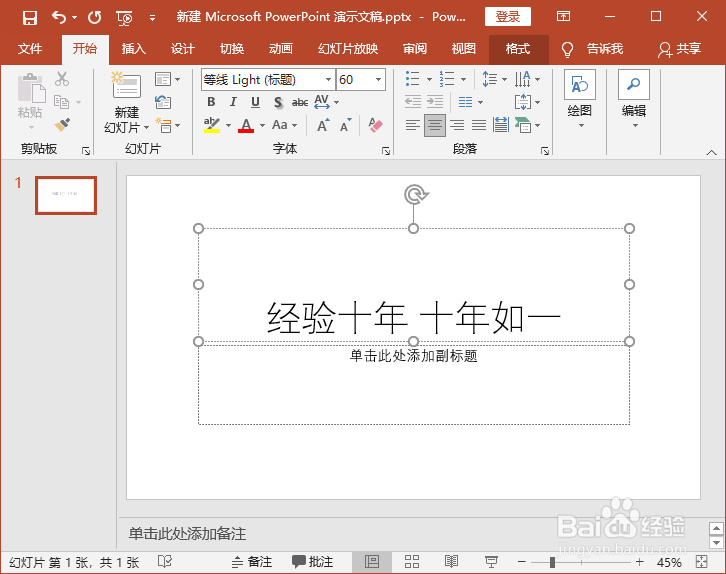Align text left

click(413, 125)
